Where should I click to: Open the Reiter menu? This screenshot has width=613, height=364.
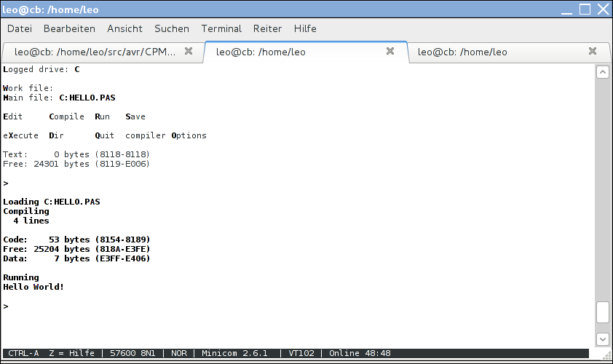point(267,28)
